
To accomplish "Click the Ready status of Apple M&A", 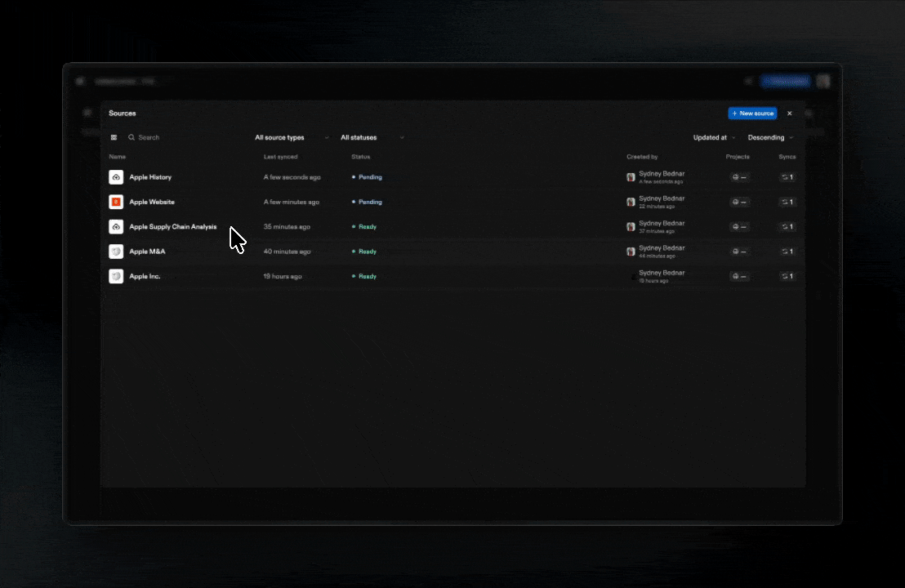I will pos(364,252).
